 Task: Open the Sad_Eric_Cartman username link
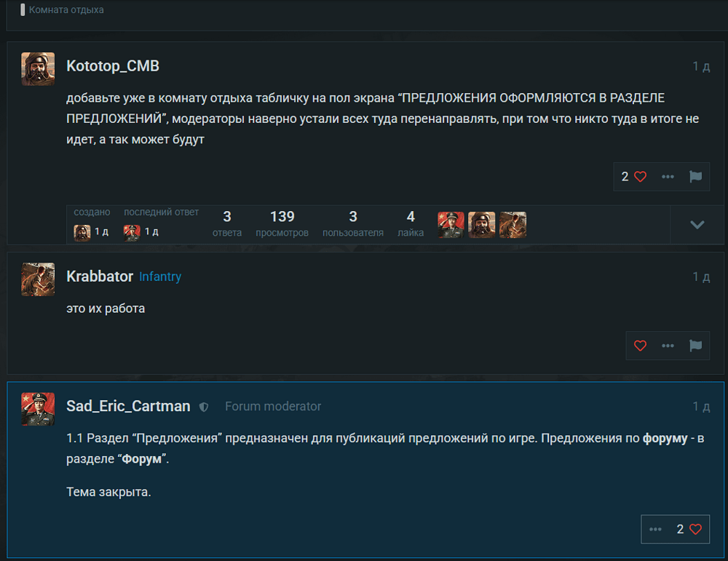128,407
